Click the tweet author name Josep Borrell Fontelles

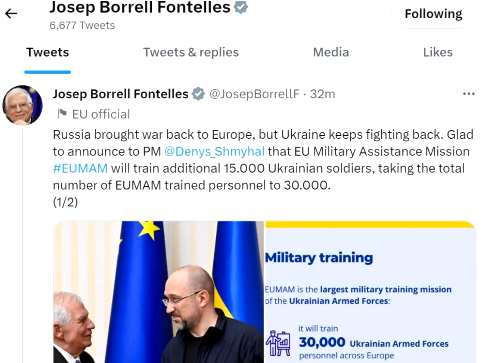tap(121, 94)
